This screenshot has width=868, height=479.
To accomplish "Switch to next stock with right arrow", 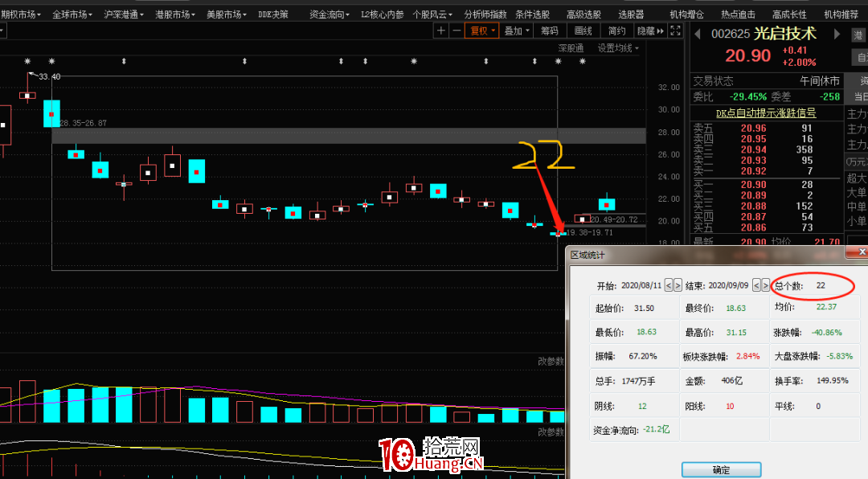I will click(x=836, y=35).
